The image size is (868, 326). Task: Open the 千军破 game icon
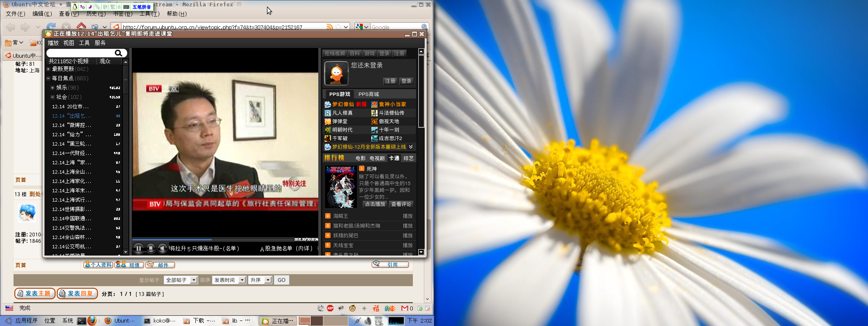[x=328, y=138]
